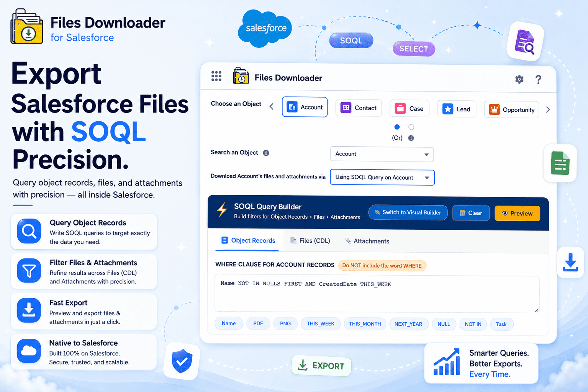Click the Clear button
Image resolution: width=588 pixels, height=392 pixels.
pos(471,213)
